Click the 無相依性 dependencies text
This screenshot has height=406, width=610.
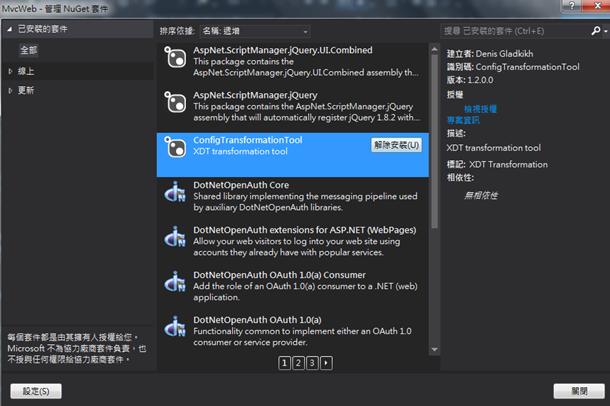point(481,195)
